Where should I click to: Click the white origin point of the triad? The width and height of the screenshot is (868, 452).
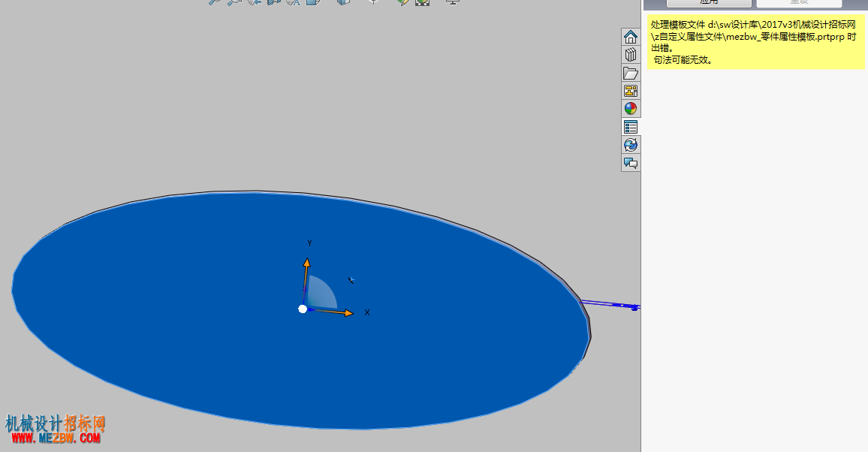tap(303, 309)
